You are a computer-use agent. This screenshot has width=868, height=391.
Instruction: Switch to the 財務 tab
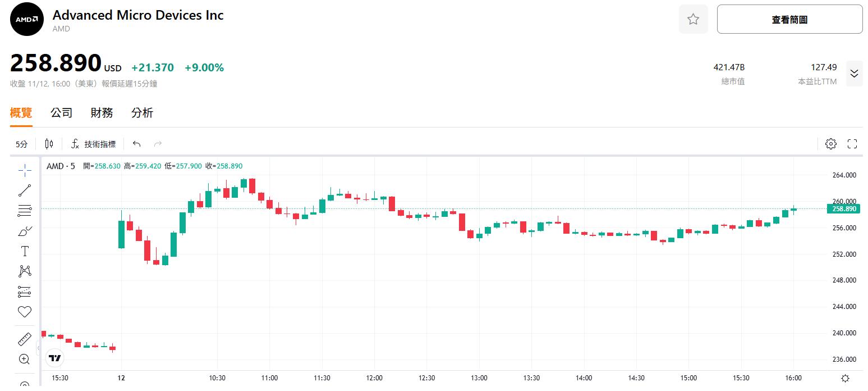point(102,113)
